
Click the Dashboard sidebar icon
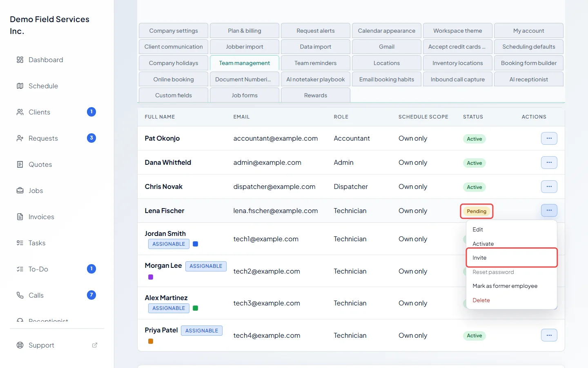[20, 60]
